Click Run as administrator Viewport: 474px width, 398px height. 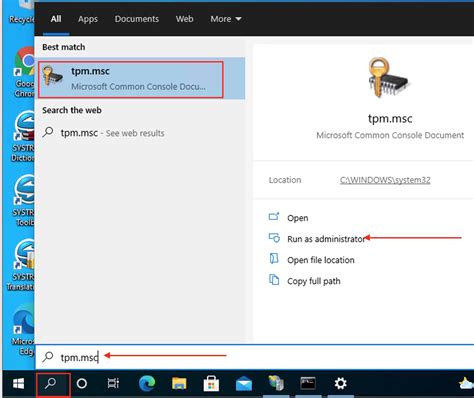tap(326, 239)
